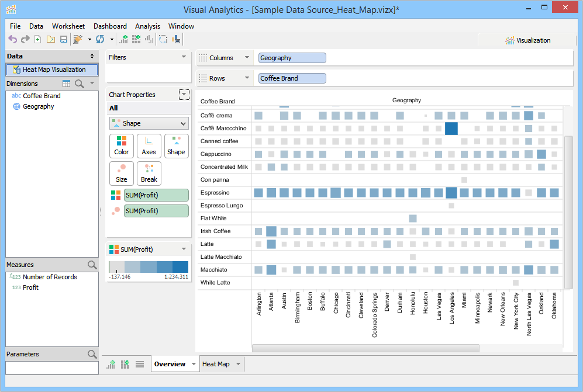The image size is (583, 392).
Task: Open the Size property card
Action: coord(122,173)
